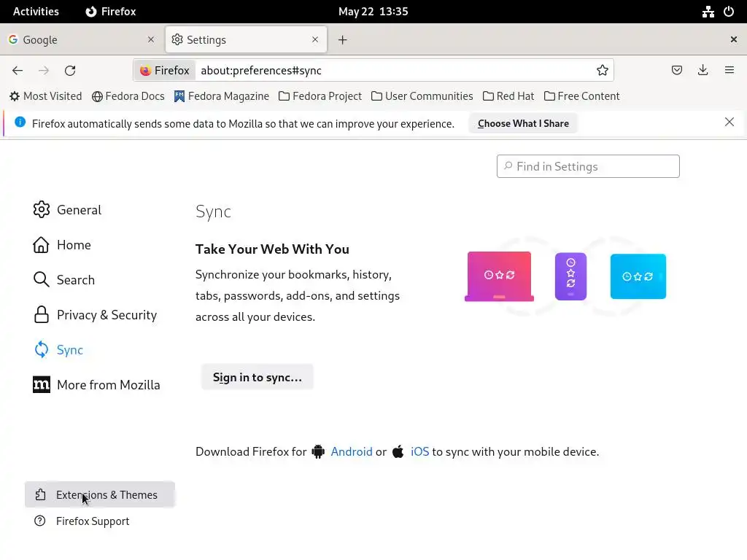Viewport: 747px width, 560px height.
Task: Click the General gear icon
Action: point(42,209)
